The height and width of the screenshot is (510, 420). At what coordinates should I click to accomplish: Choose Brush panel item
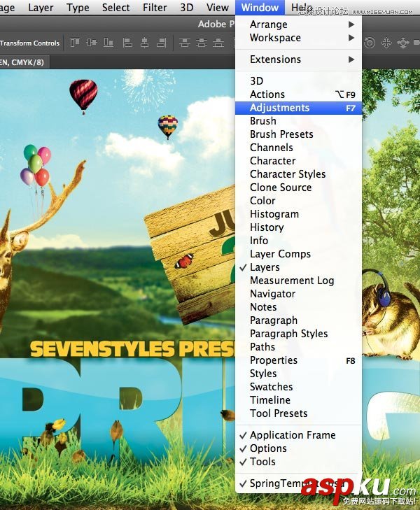[x=298, y=121]
